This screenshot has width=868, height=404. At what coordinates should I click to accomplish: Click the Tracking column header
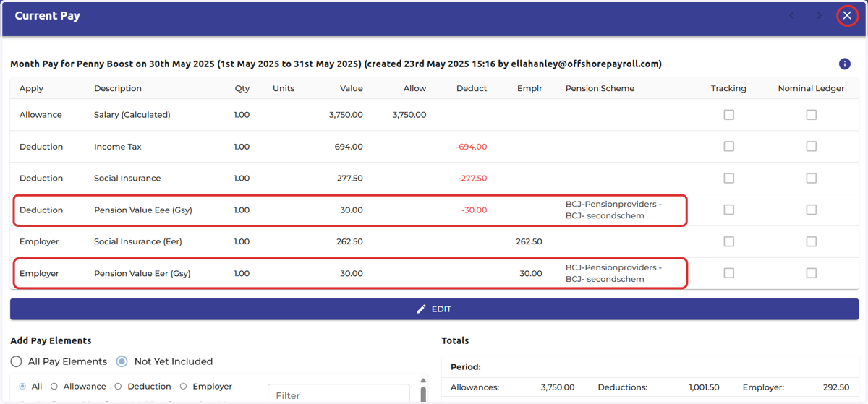(x=728, y=88)
